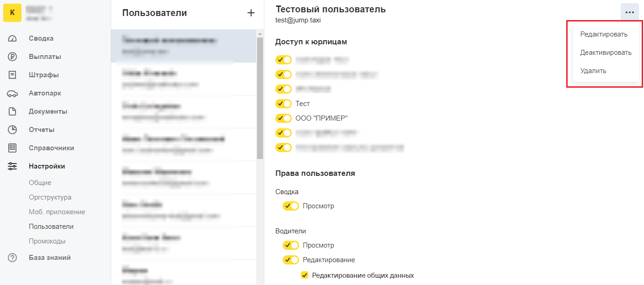This screenshot has height=285, width=644.
Task: Uncheck Редактирование общих данных checkbox
Action: coord(305,275)
